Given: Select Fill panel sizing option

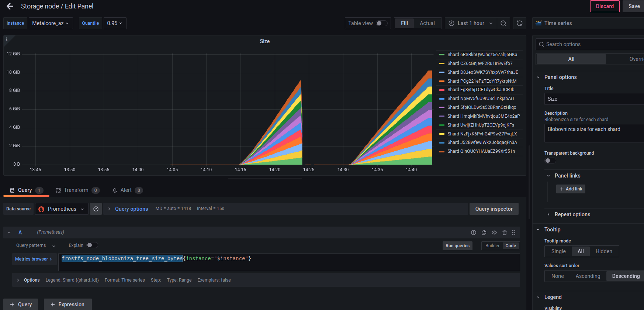Looking at the screenshot, I should coord(404,23).
